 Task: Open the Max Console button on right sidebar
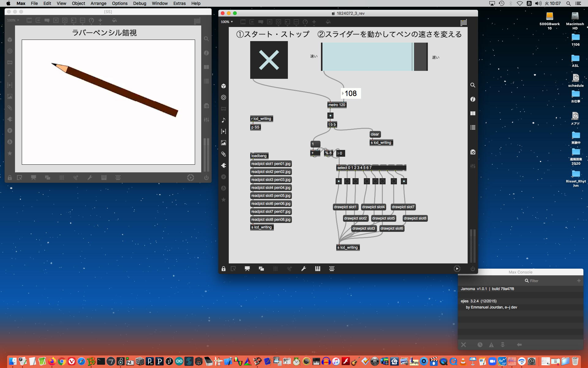473,128
